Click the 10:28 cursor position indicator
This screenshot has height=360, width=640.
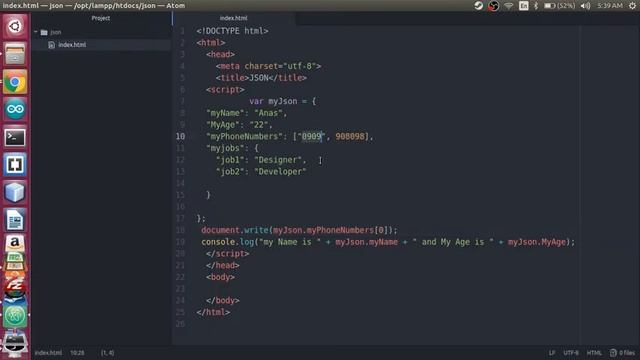pyautogui.click(x=77, y=353)
